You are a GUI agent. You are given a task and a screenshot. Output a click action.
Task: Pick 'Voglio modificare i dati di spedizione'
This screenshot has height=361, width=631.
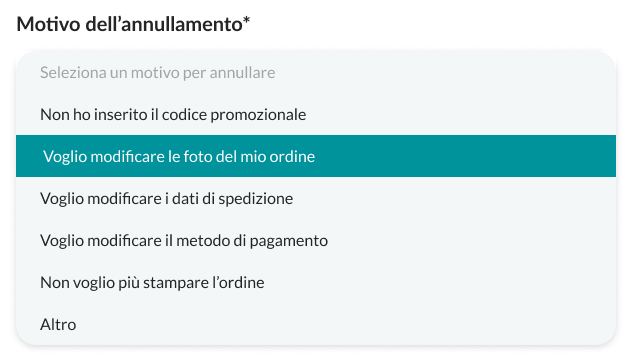316,198
